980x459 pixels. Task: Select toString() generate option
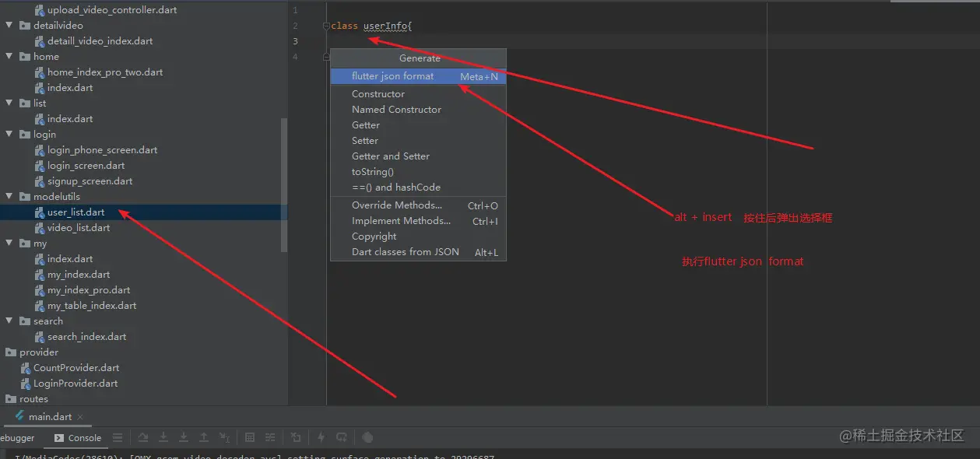coord(418,172)
